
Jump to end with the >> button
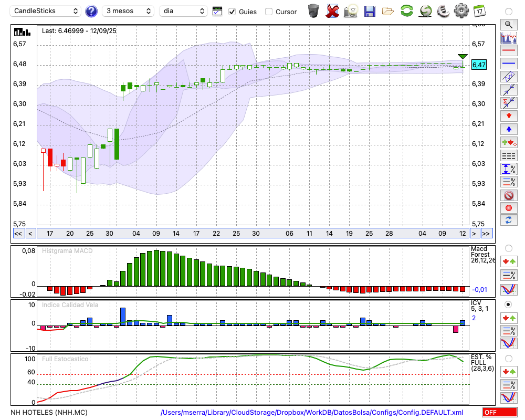pos(486,234)
